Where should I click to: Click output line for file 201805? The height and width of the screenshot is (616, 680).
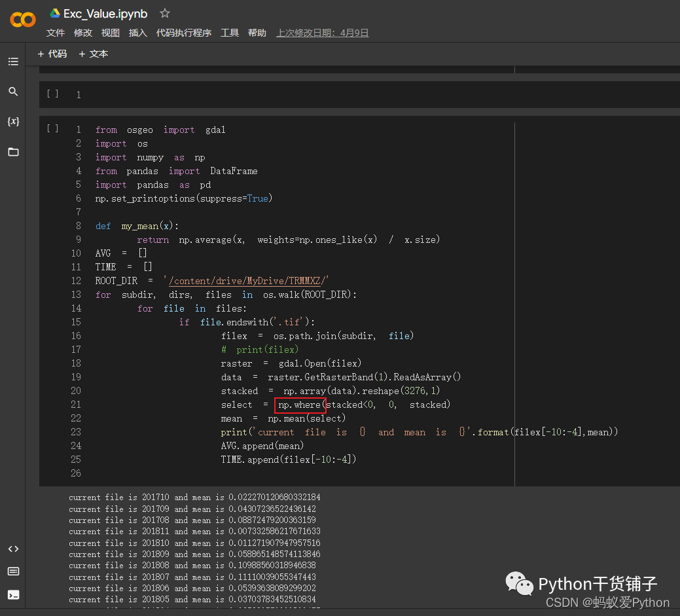(x=192, y=600)
